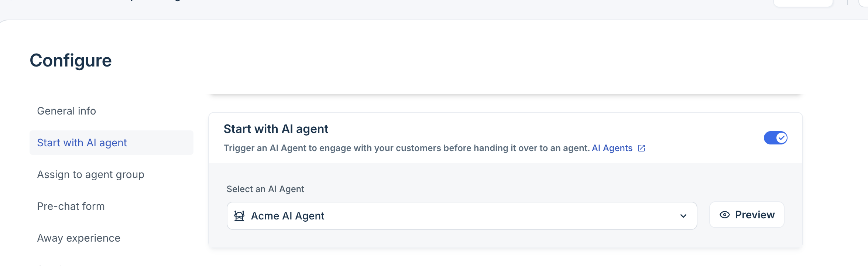This screenshot has height=266, width=868.
Task: Click the eye icon in the Preview button
Action: 724,215
